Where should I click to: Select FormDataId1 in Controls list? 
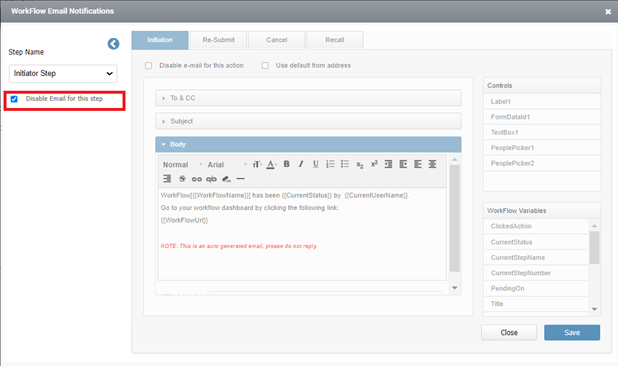coord(542,117)
